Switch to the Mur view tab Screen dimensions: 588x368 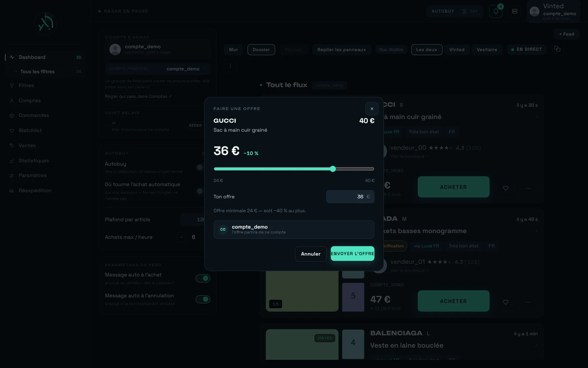(x=234, y=50)
